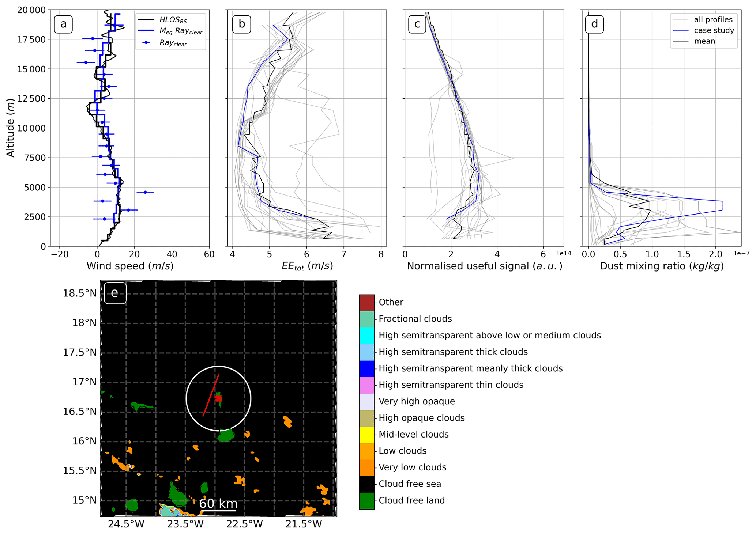Image resolution: width=756 pixels, height=534 pixels.
Task: Click the 'Normalised useful signal' axis label
Action: 484,266
